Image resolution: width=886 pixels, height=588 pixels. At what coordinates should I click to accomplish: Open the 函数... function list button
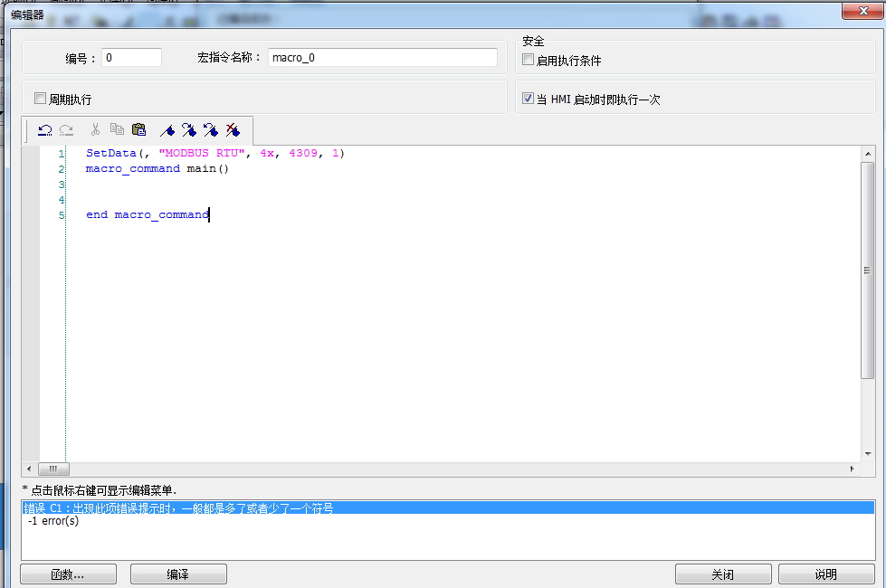point(68,574)
